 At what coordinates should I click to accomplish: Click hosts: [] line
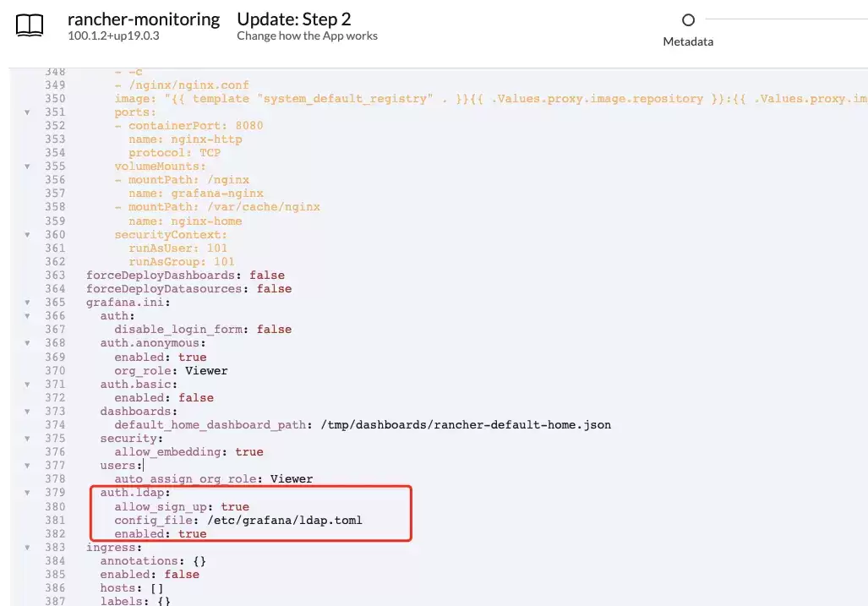(x=132, y=587)
